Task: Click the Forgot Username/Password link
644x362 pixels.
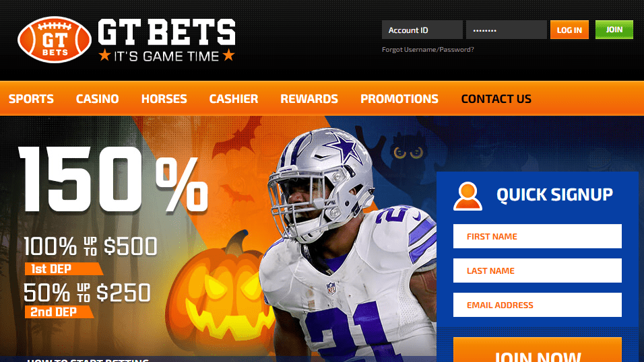Action: click(428, 50)
